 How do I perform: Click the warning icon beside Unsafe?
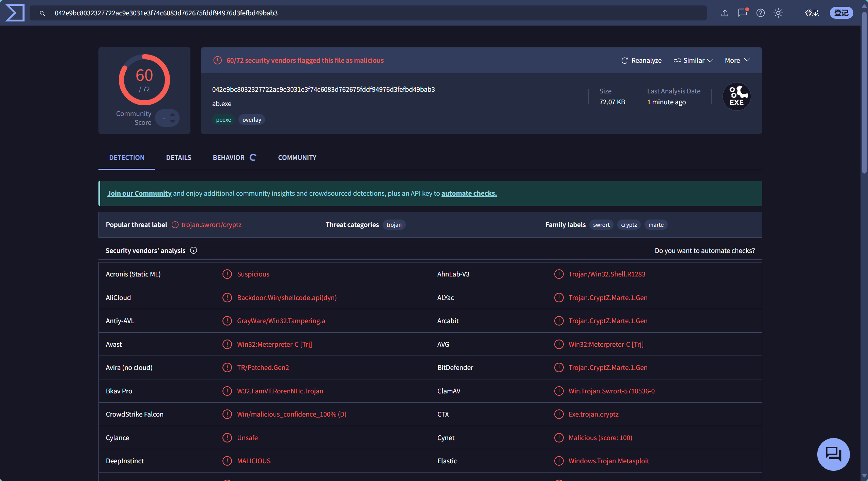pos(227,438)
